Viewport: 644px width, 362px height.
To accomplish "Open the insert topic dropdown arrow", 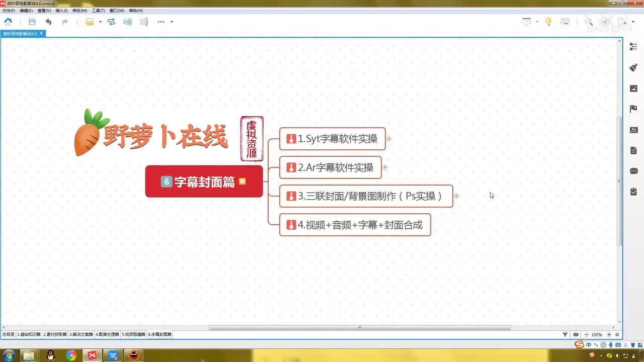I will click(100, 22).
